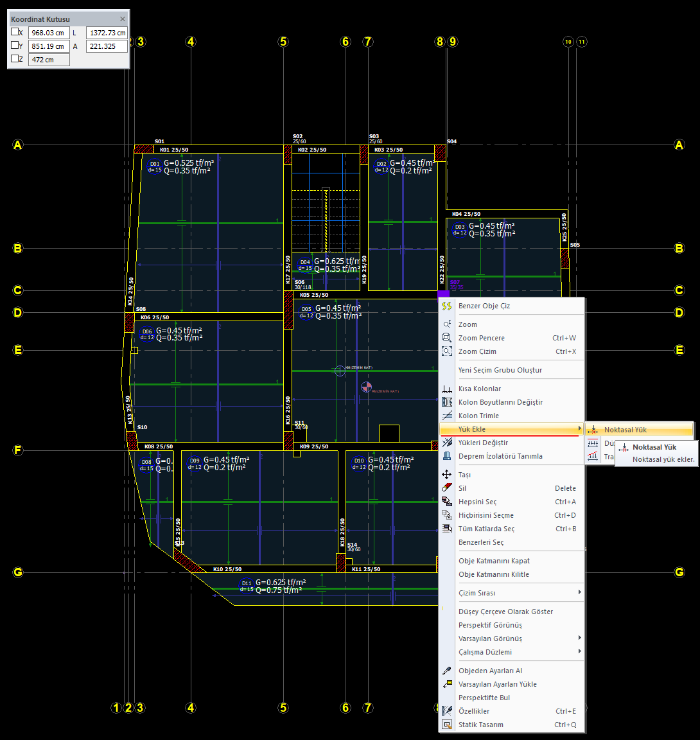Click the Kolon Boyutlarını Değiştir icon
The image size is (700, 740).
[x=447, y=402]
